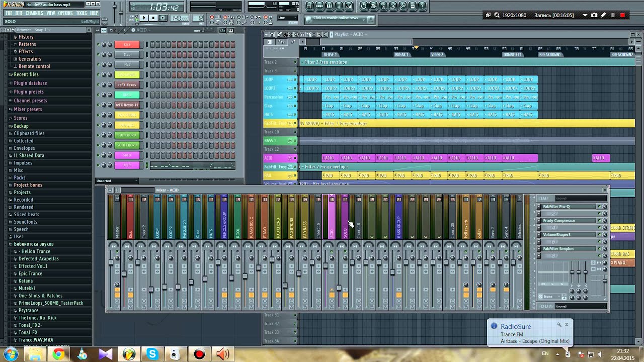Open the FabFilter Simplon slot menu arrow
The width and height of the screenshot is (644, 362).
click(x=539, y=249)
